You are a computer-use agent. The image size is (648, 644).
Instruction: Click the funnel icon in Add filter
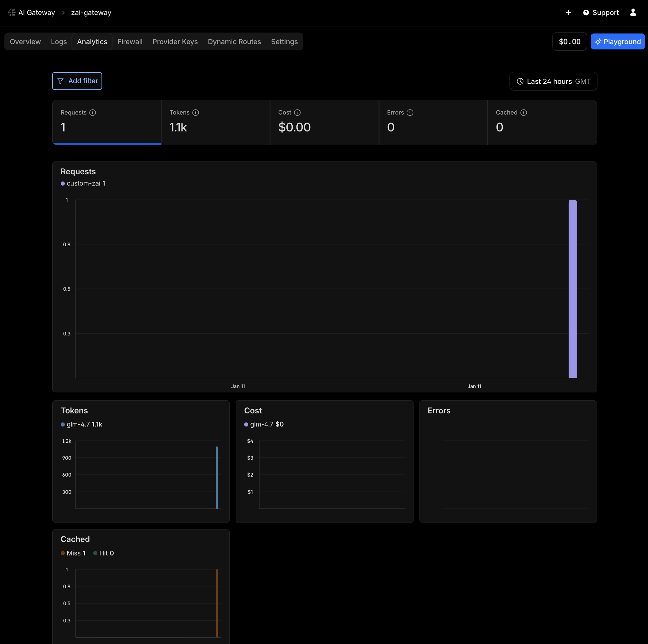[60, 81]
